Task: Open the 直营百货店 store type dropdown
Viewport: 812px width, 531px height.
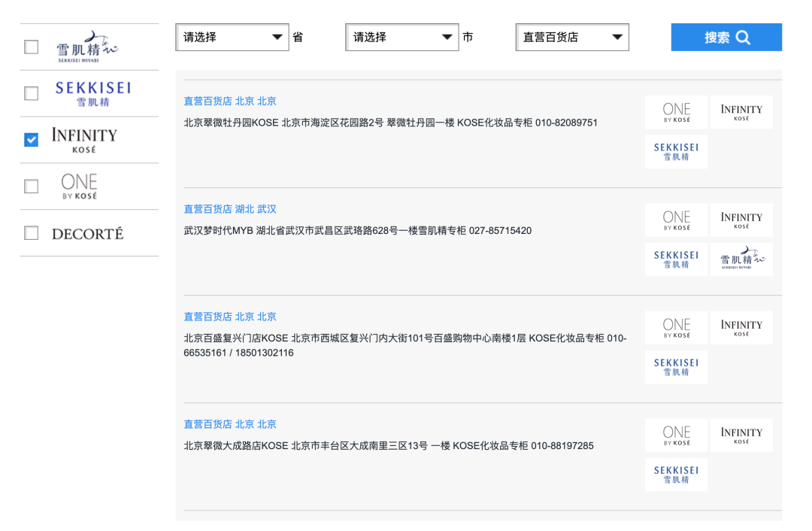Action: 571,37
